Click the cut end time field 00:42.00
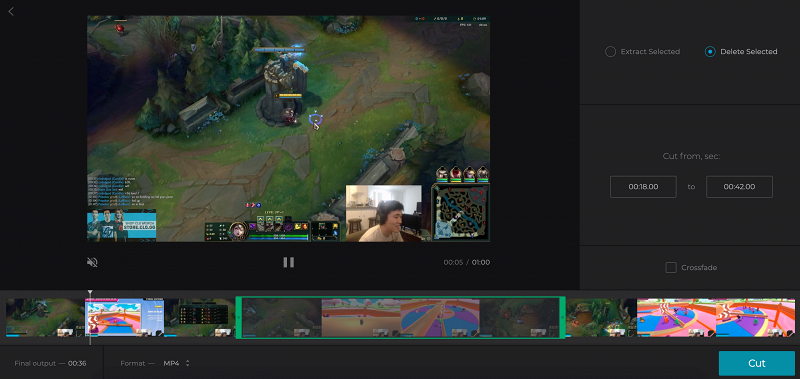This screenshot has width=800, height=379. point(739,187)
